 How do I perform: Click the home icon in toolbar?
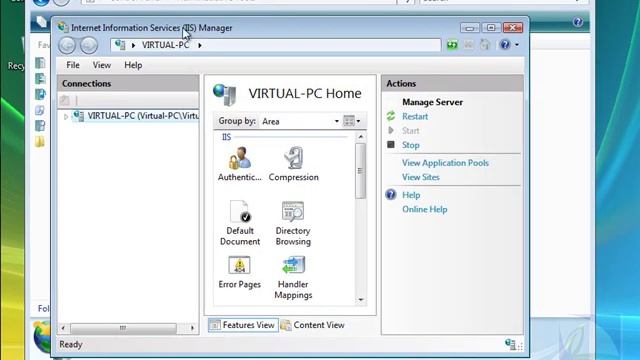pos(485,44)
